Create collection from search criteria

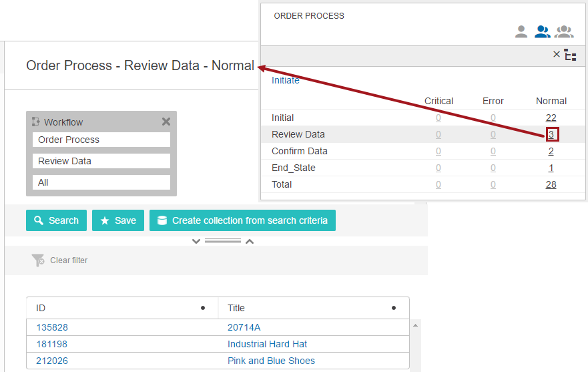[242, 220]
